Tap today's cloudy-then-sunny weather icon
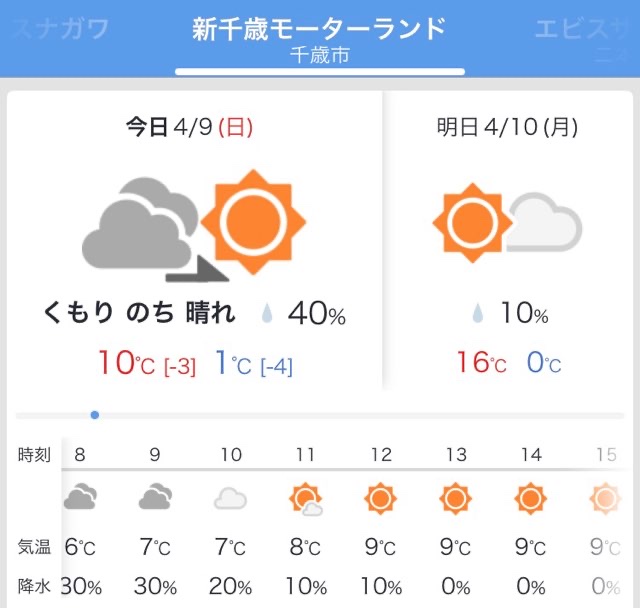The height and width of the screenshot is (608, 640). pyautogui.click(x=194, y=226)
